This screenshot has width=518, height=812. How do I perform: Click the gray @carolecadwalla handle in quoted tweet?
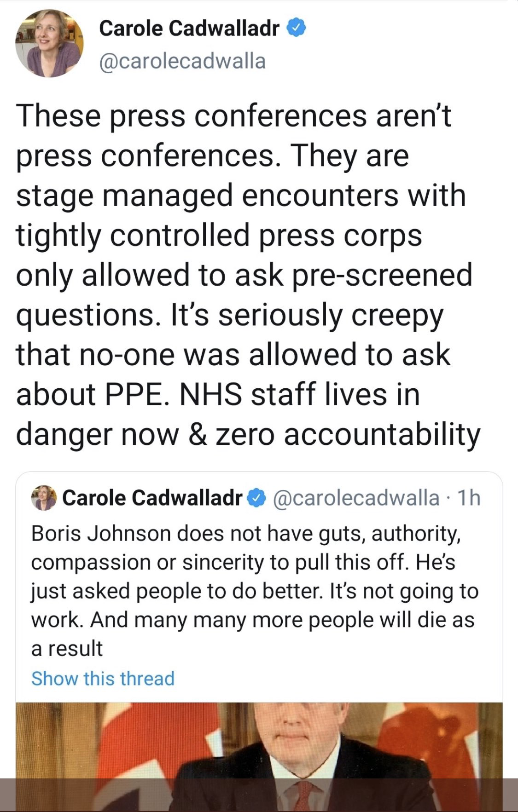356,498
